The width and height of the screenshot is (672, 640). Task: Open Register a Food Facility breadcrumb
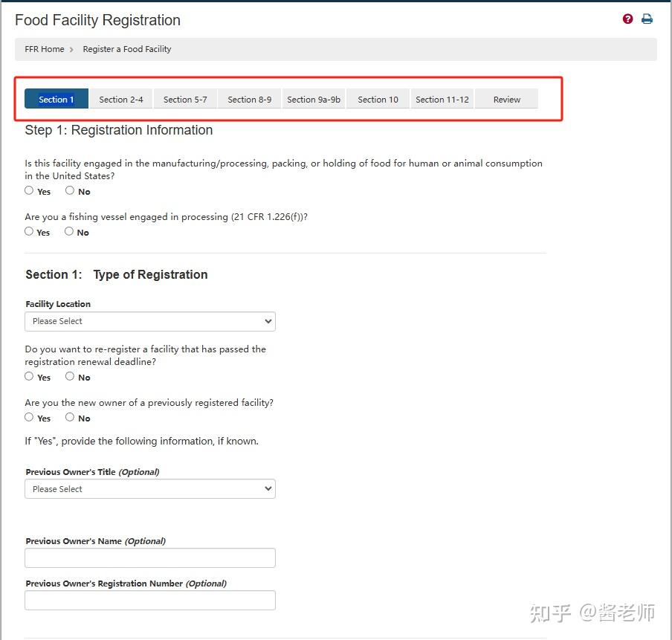[x=127, y=49]
